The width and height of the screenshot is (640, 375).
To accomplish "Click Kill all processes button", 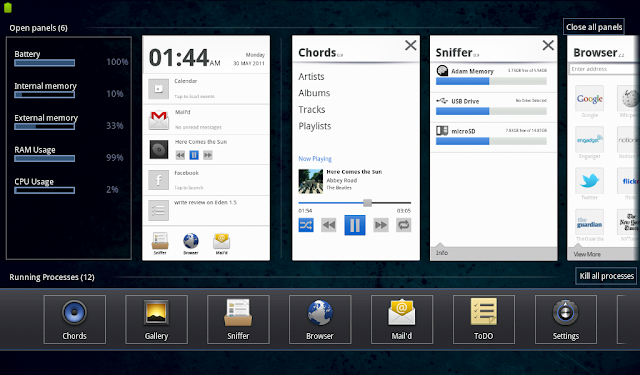I will click(607, 276).
